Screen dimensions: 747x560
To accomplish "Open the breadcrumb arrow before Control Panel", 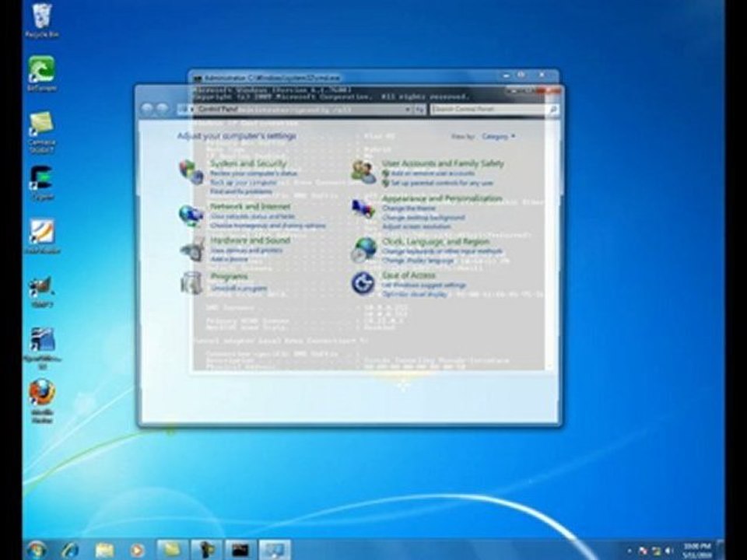I will point(192,110).
